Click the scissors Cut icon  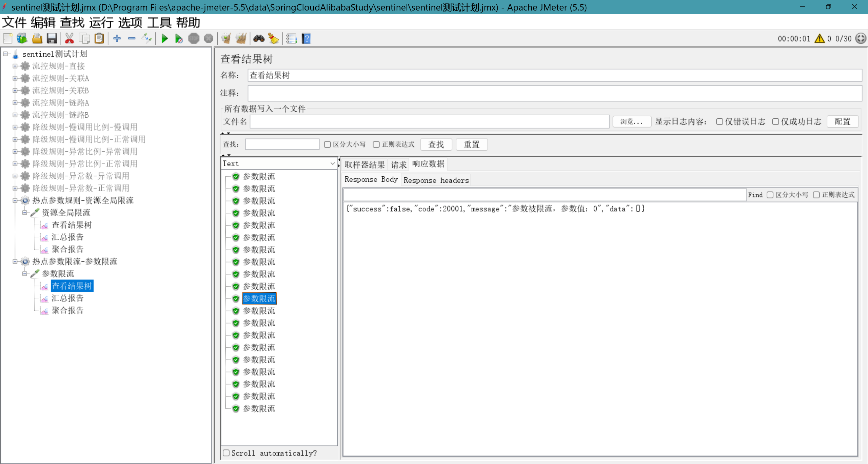click(69, 39)
